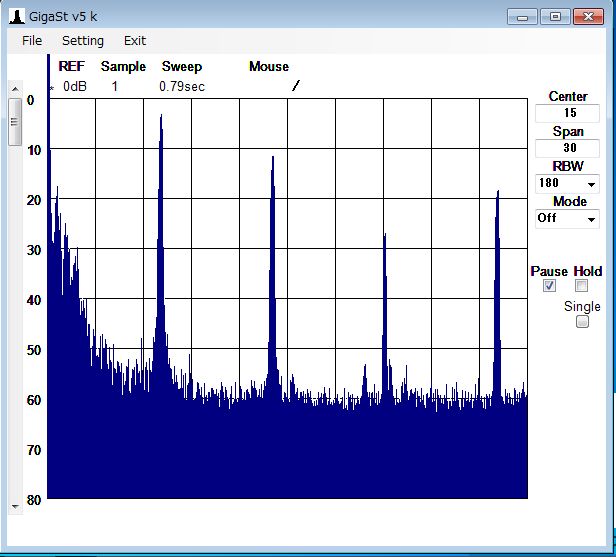Screen dimensions: 616x557
Task: Click the REF level scrollbar down arrow
Action: point(15,507)
